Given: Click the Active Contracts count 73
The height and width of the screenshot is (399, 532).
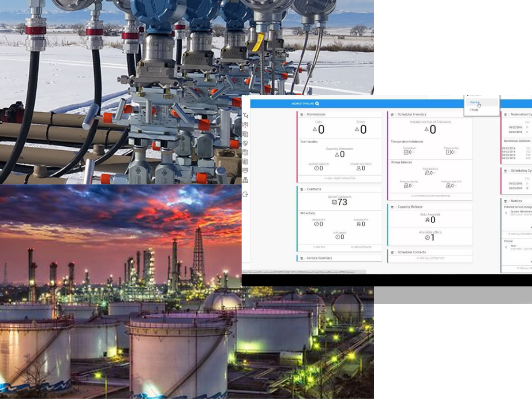Looking at the screenshot, I should pyautogui.click(x=342, y=203).
